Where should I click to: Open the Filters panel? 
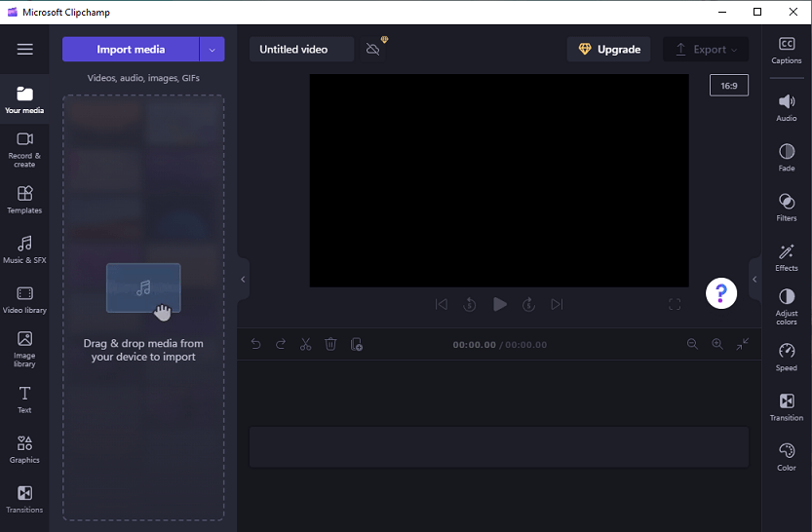tap(786, 207)
